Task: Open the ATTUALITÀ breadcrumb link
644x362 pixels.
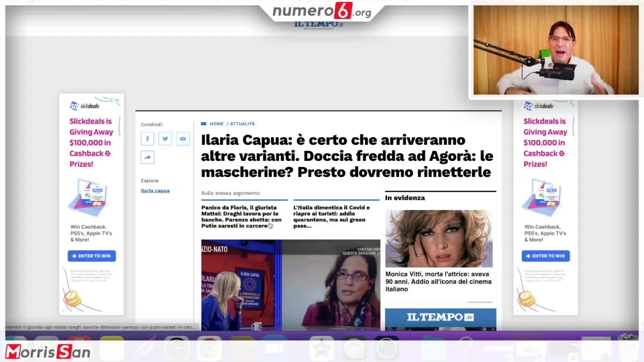Action: (x=242, y=124)
